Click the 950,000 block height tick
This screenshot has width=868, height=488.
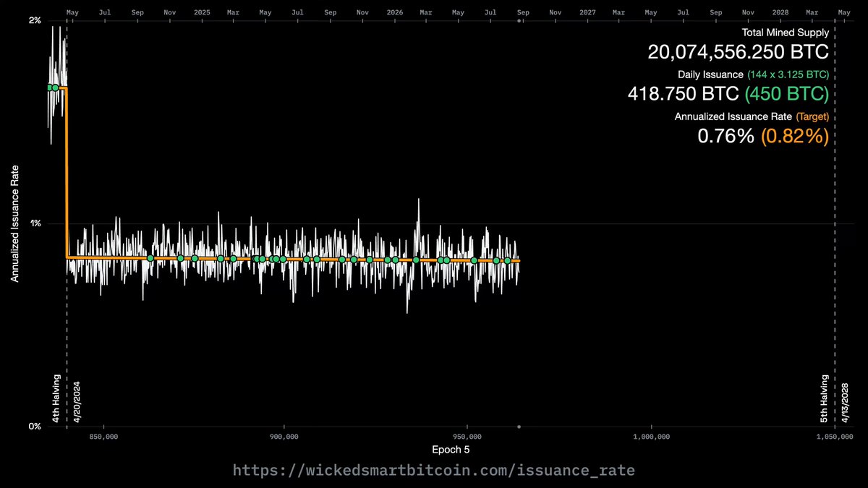point(468,437)
